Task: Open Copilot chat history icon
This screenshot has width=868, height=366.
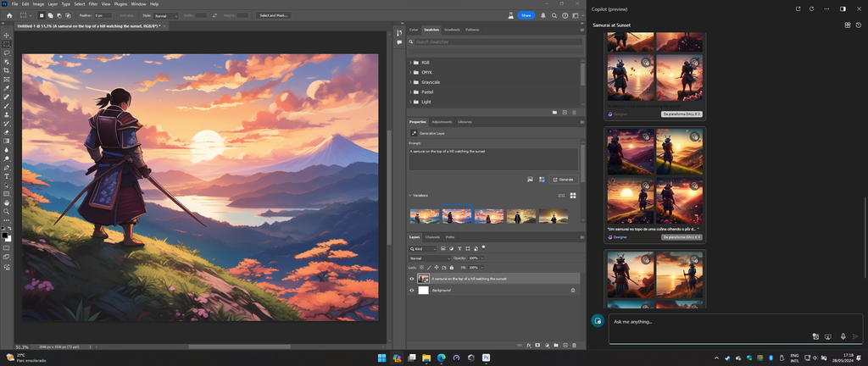Action: [858, 25]
